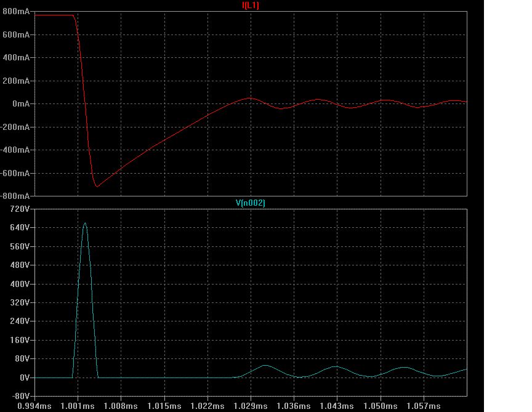Click the 1.015ms time label
The height and width of the screenshot is (412, 532).
tap(164, 406)
